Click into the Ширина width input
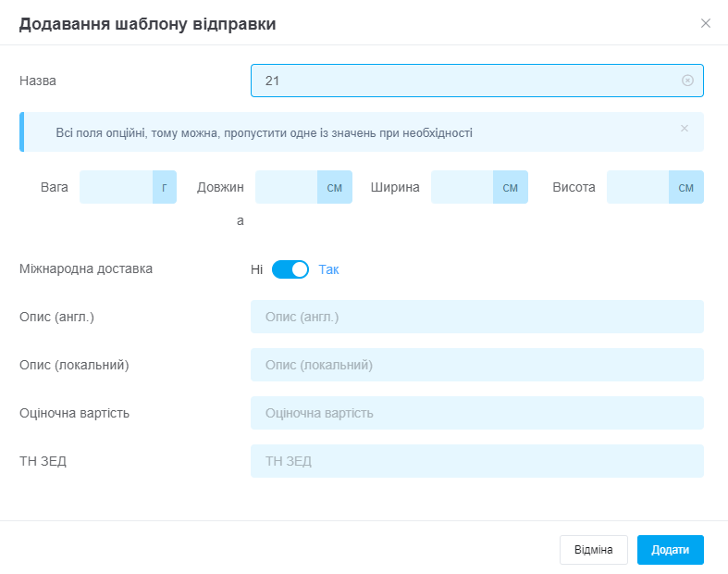 click(463, 187)
